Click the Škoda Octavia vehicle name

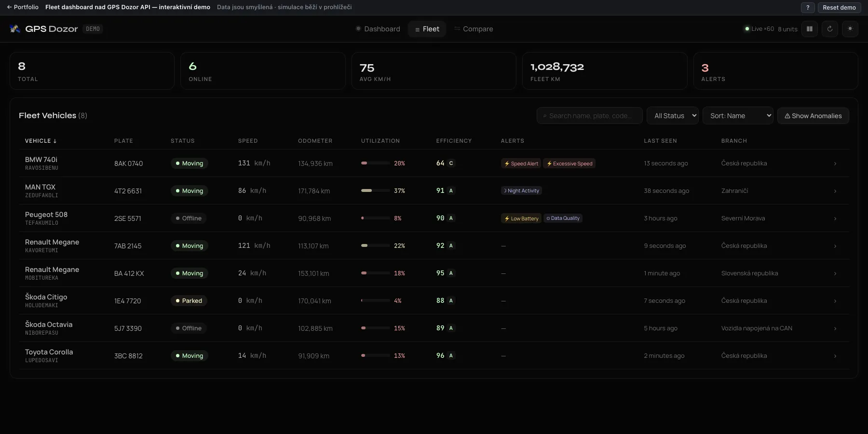click(x=49, y=325)
